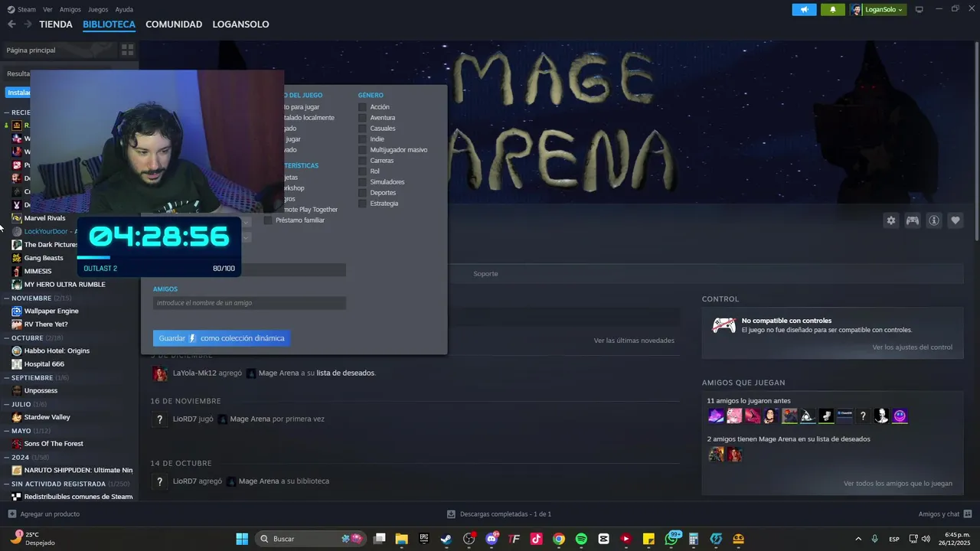
Task: Open Ver las últimas novedades
Action: click(x=634, y=341)
